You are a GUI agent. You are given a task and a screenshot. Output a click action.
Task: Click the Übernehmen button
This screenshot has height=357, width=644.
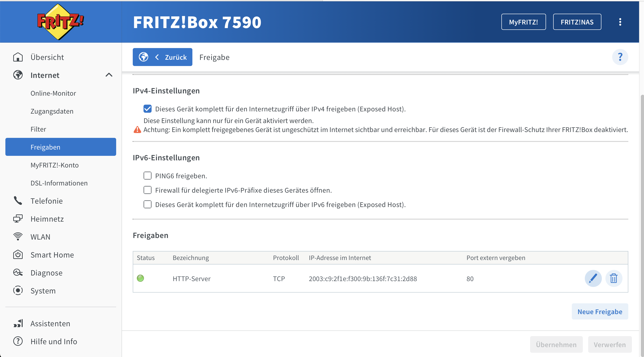tap(556, 344)
